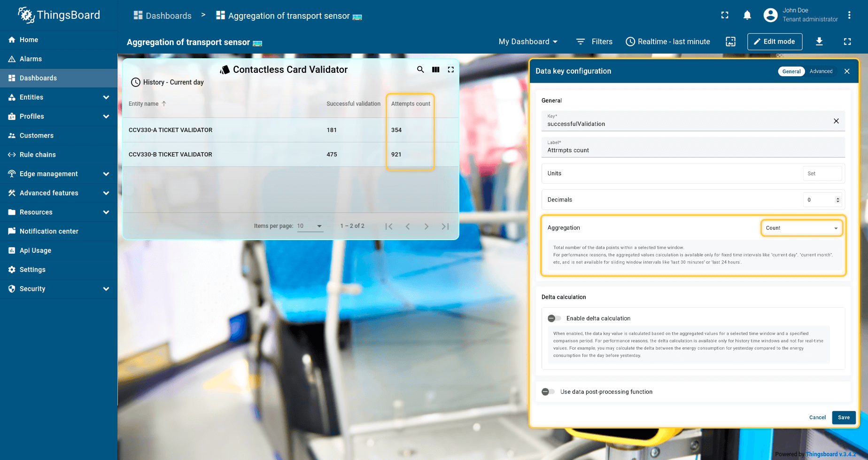Image resolution: width=868 pixels, height=460 pixels.
Task: Open My Dashboard state dropdown
Action: (528, 41)
